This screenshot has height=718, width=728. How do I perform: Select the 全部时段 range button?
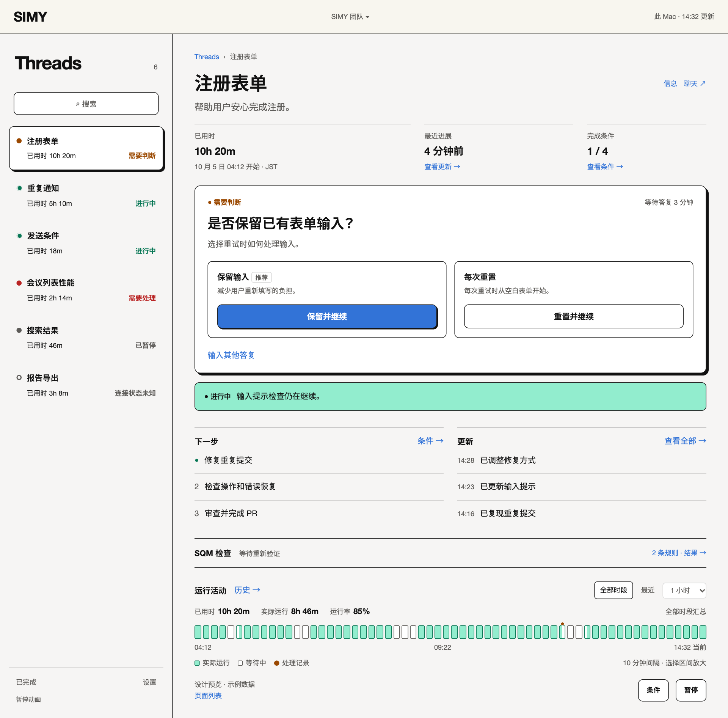point(613,590)
